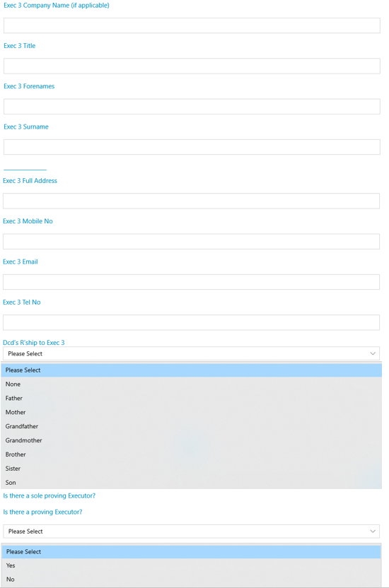Select the Exec 3 Surname input box

point(192,147)
